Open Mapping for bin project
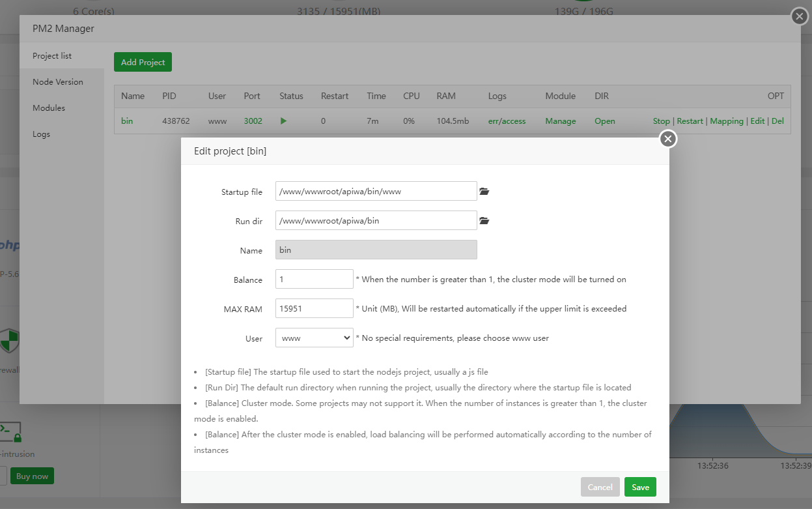The height and width of the screenshot is (509, 812). 726,121
